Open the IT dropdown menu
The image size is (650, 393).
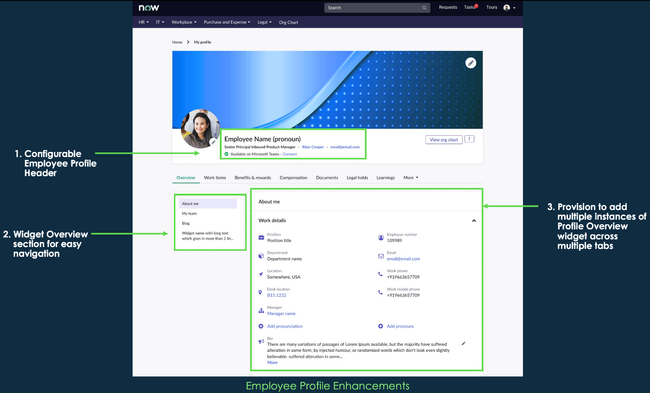pyautogui.click(x=160, y=22)
